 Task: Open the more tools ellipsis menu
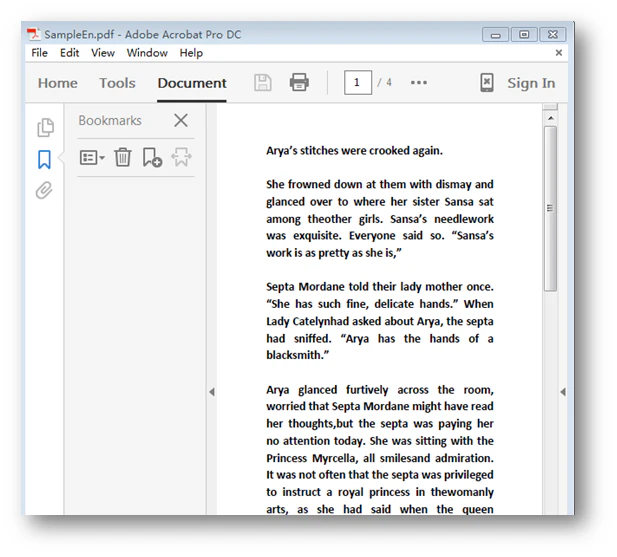(x=419, y=82)
